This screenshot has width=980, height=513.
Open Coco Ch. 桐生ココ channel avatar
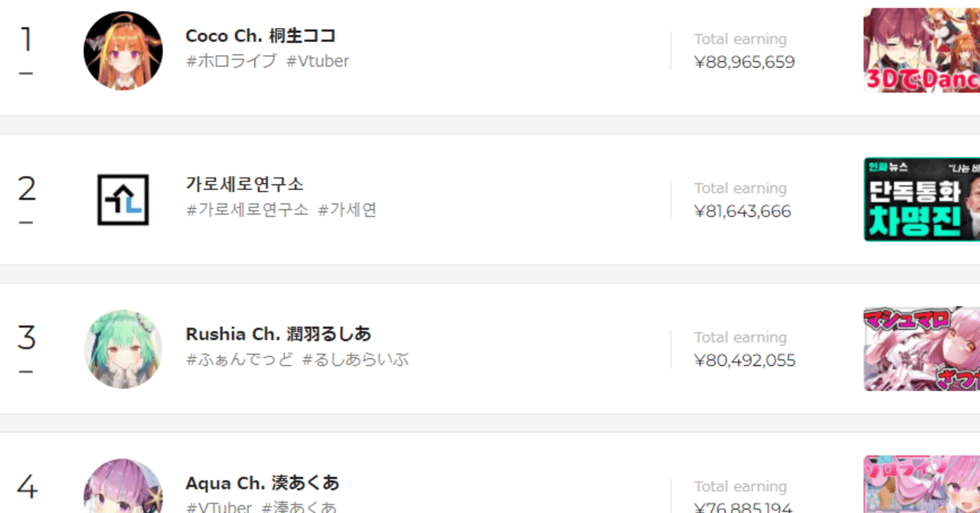pyautogui.click(x=122, y=51)
